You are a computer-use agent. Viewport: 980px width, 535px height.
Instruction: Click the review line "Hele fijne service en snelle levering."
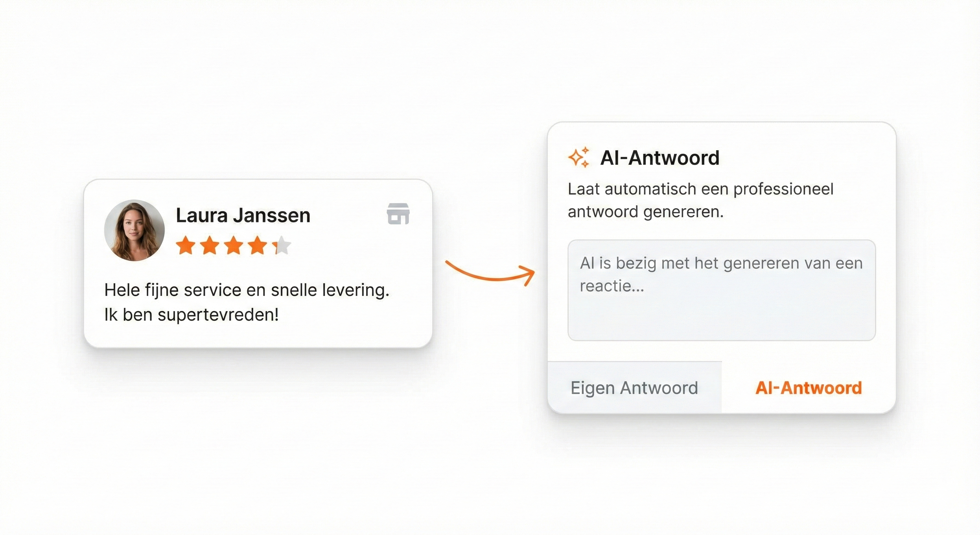(246, 290)
